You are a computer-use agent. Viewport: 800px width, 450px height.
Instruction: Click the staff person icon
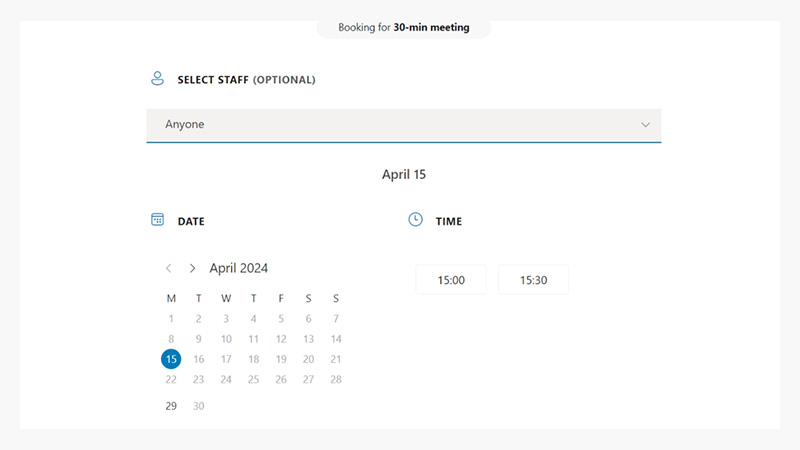point(157,78)
